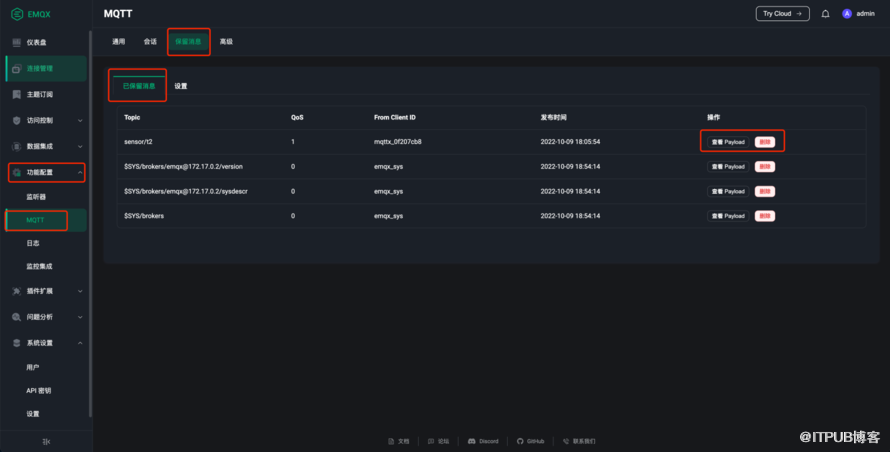Click the notification bell icon
This screenshot has height=452, width=890.
(825, 14)
